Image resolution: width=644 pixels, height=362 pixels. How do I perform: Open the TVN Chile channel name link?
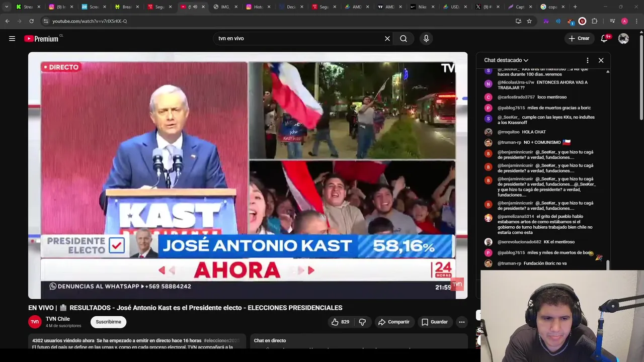[x=58, y=319]
